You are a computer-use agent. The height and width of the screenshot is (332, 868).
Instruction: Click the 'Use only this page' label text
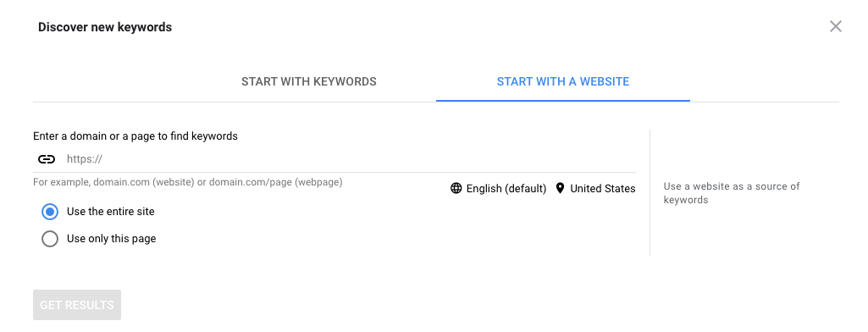[x=111, y=239]
